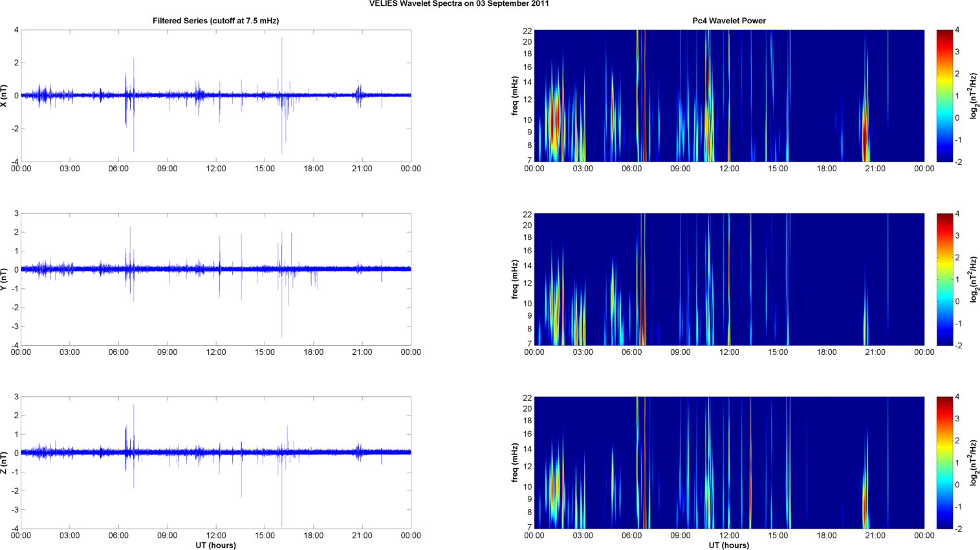Click the log2(nT²/Hz) label beside middle colorbar
This screenshot has width=980, height=550.
point(974,279)
